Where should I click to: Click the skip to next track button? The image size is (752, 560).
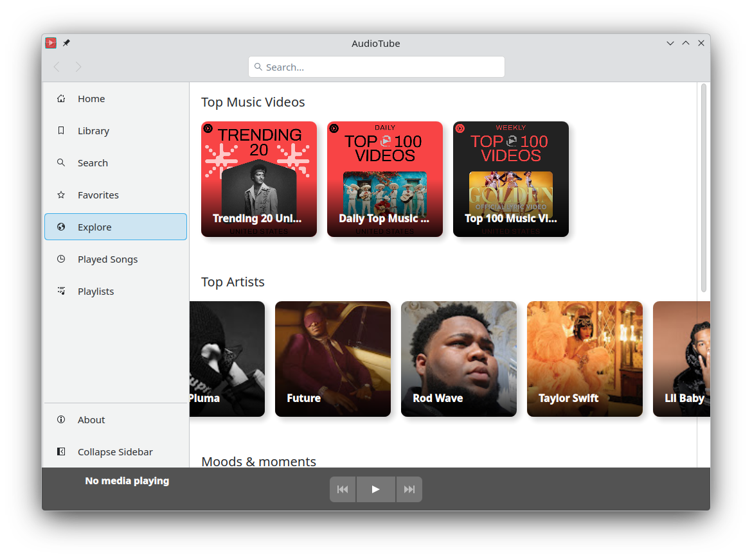coord(409,489)
